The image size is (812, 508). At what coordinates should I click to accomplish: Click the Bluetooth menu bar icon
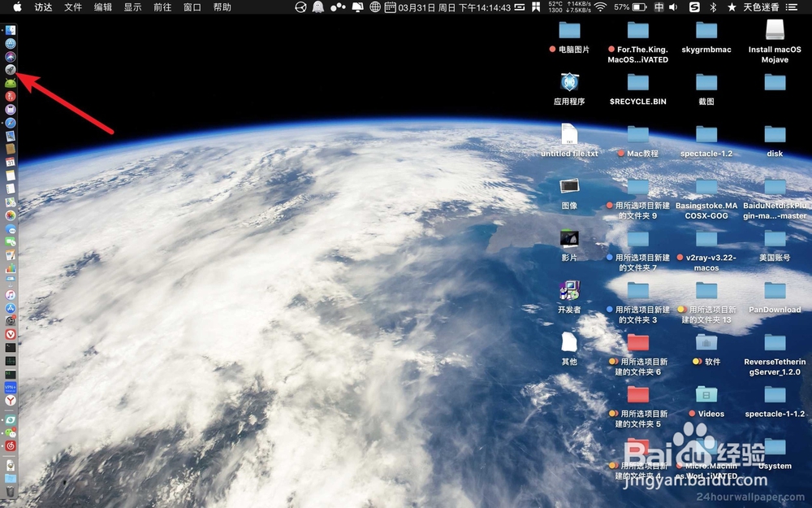[713, 7]
